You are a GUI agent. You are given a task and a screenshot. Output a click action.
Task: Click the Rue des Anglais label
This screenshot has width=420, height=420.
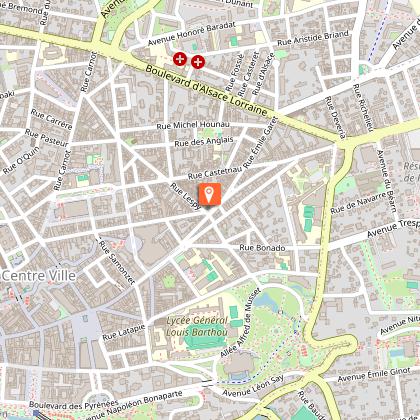[204, 141]
